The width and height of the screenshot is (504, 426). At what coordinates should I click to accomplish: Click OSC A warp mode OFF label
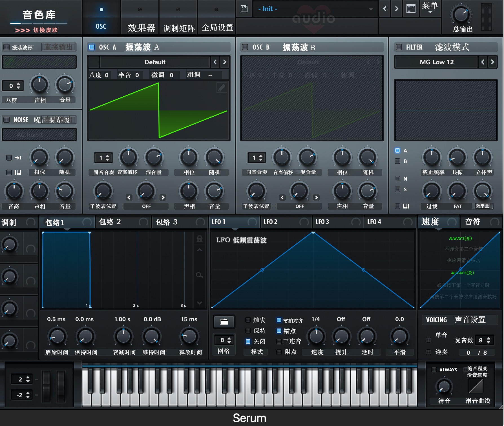pyautogui.click(x=146, y=206)
